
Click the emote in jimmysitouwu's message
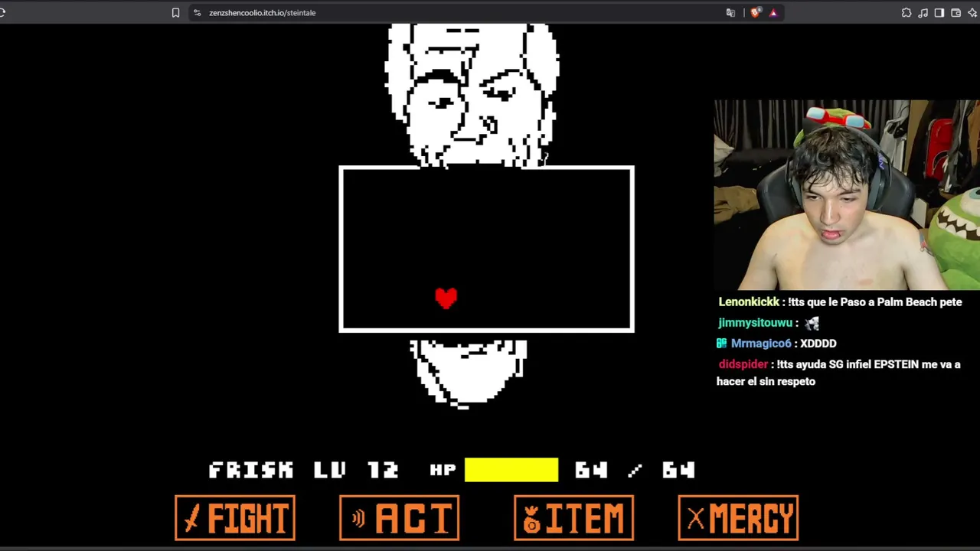pos(812,324)
